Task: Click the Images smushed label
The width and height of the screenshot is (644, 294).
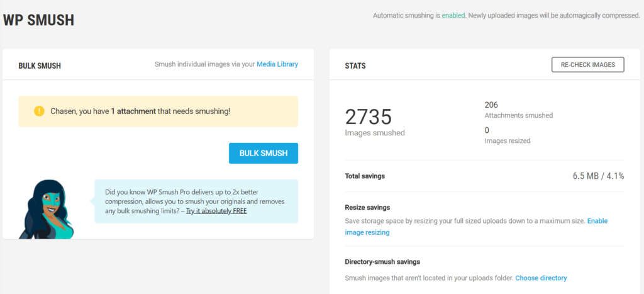Action: pyautogui.click(x=375, y=133)
